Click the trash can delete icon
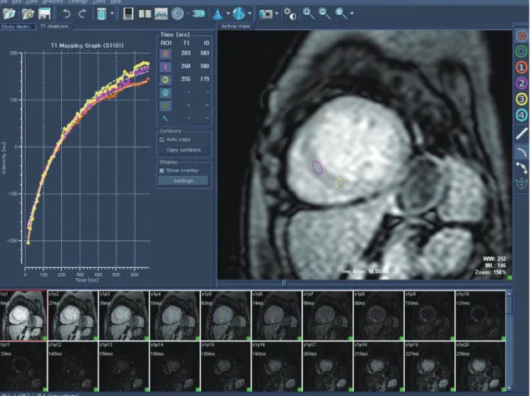The image size is (532, 396). click(101, 13)
